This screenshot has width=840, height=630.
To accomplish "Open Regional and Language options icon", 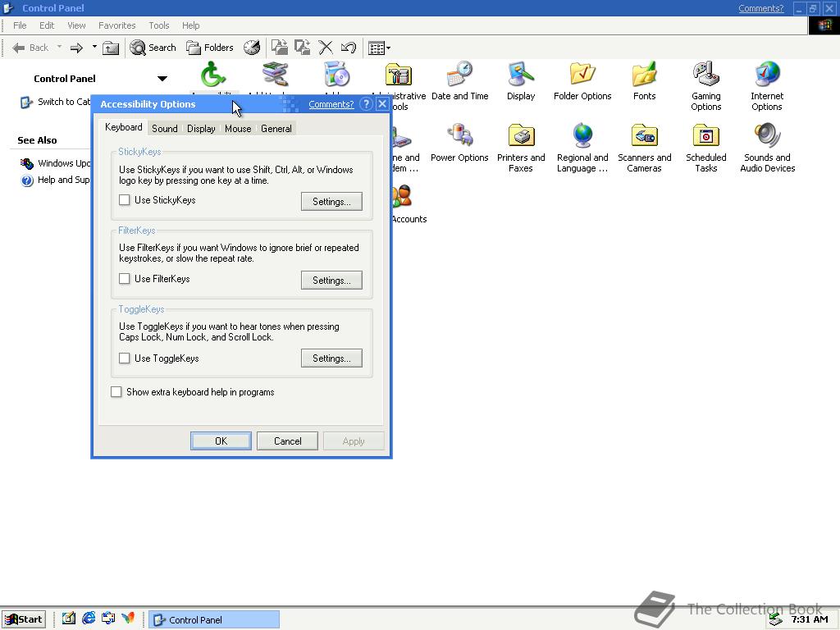I will [x=582, y=148].
